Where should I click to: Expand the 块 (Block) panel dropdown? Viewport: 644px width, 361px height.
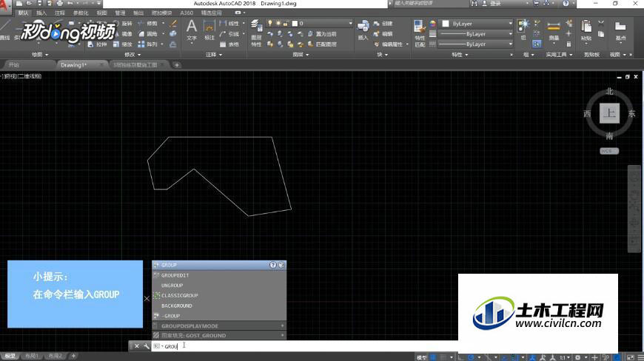383,55
